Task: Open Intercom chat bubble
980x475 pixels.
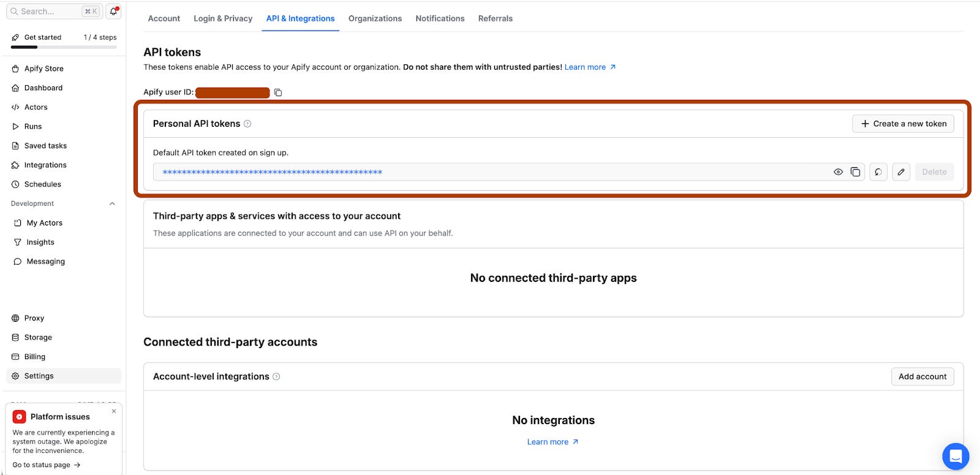Action: pyautogui.click(x=956, y=456)
